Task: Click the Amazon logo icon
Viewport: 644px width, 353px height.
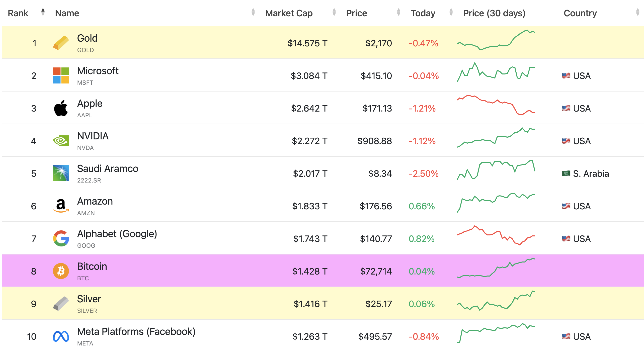Action: tap(61, 206)
